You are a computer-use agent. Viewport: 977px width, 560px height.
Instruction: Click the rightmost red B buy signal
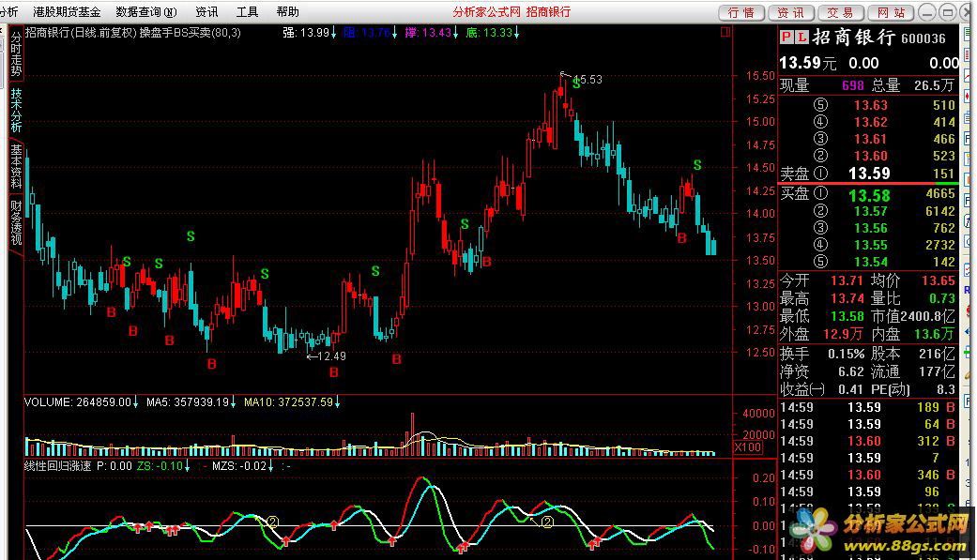tap(682, 238)
